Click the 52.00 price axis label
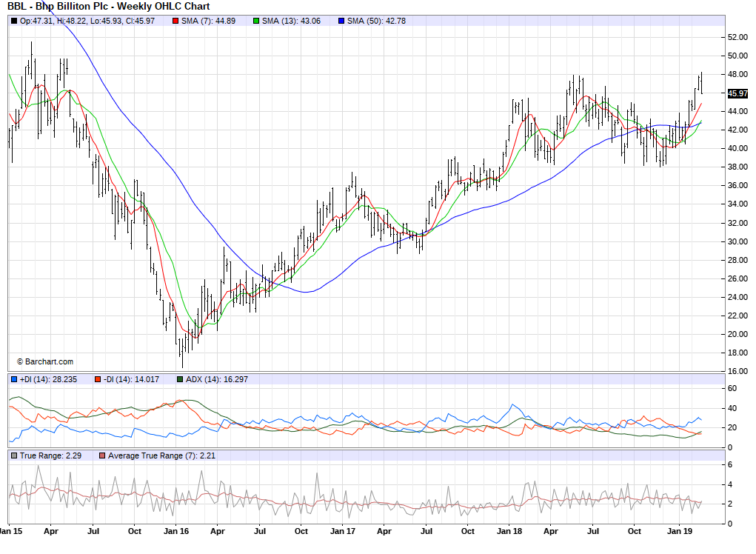This screenshot has height=554, width=756. 737,37
